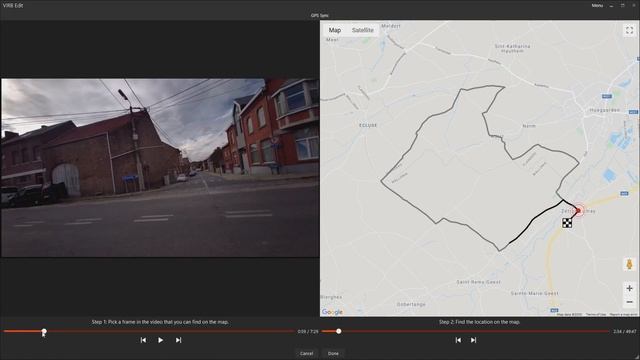Zoom out on the map

pos(629,302)
